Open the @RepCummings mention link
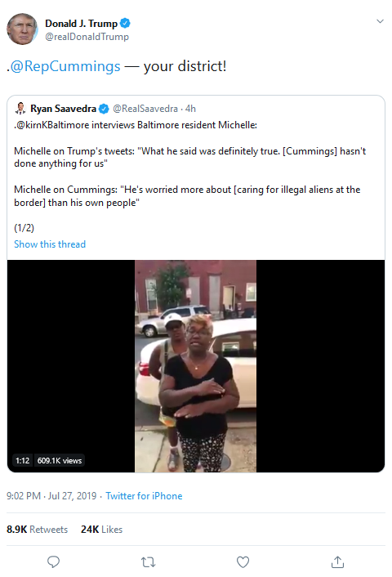 coord(65,66)
